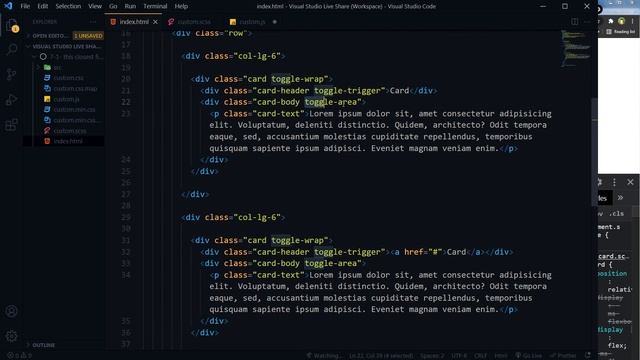Screen dimensions: 640x360
Task: Open the Edit menu
Action: tap(42, 6)
